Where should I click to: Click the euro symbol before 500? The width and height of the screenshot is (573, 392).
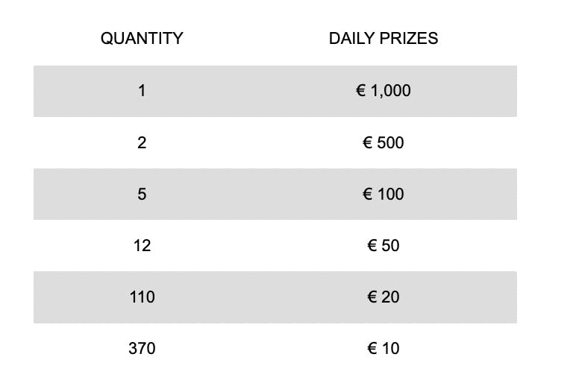pos(368,142)
